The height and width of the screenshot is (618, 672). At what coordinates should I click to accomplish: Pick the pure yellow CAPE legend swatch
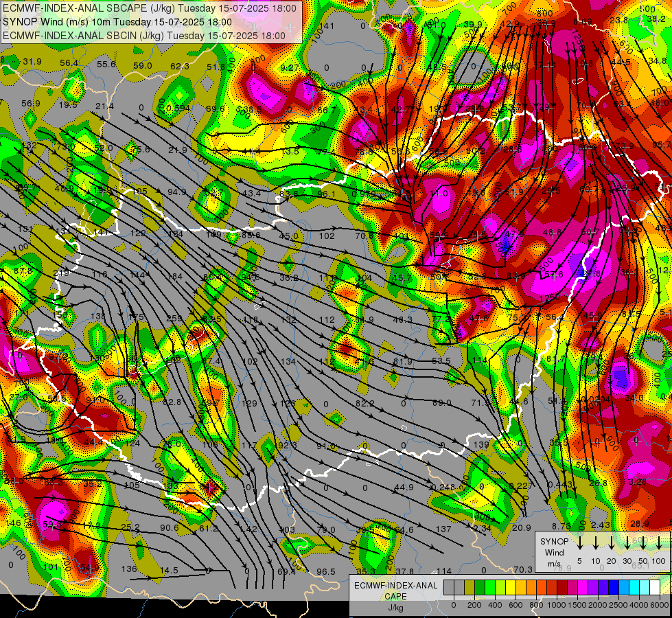point(511,587)
